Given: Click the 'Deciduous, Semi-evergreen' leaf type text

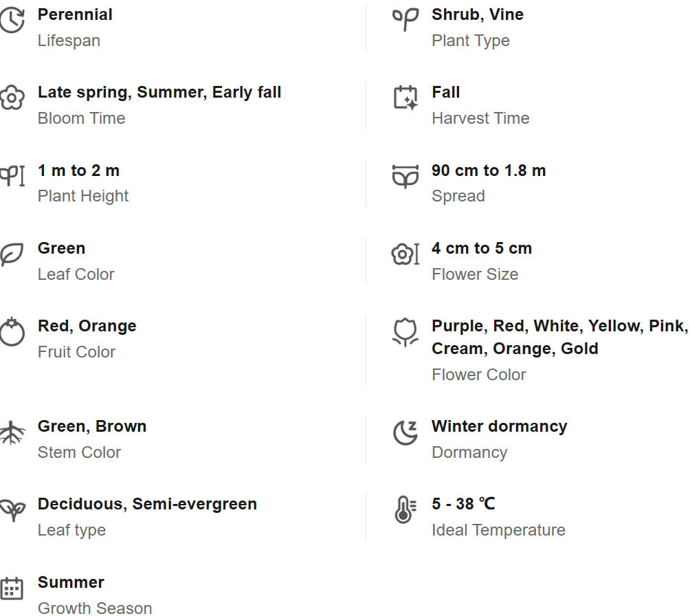Looking at the screenshot, I should pos(147,504).
